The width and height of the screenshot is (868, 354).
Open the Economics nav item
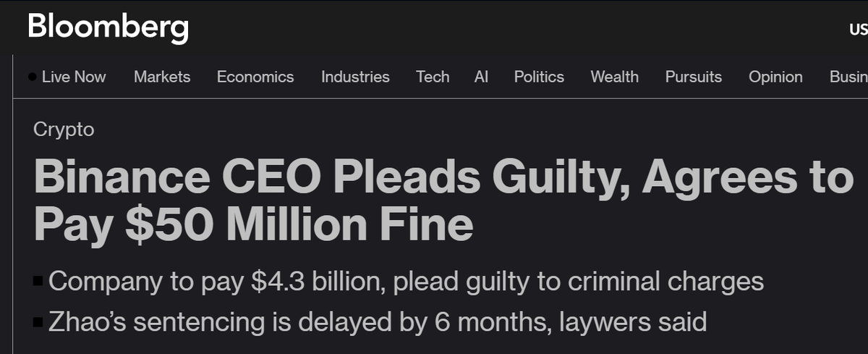click(x=255, y=77)
